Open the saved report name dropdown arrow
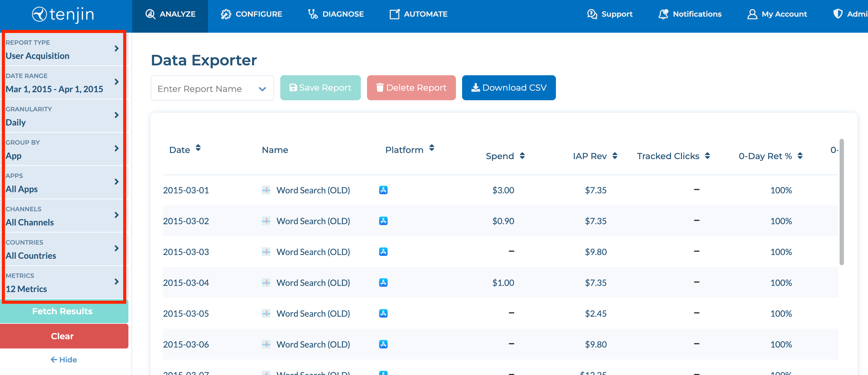Viewport: 868px width, 375px height. (262, 89)
